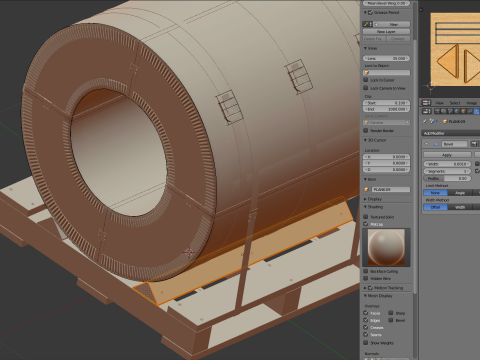
Task: Expand the Motion Tracking panel
Action: coord(365,288)
